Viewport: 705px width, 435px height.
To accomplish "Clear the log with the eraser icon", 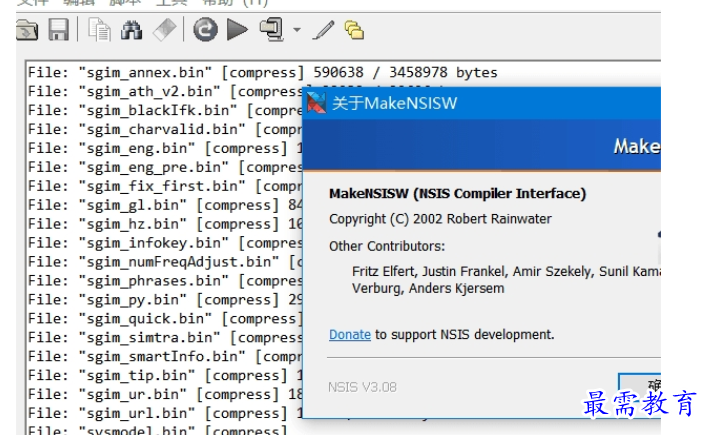I will coord(165,30).
